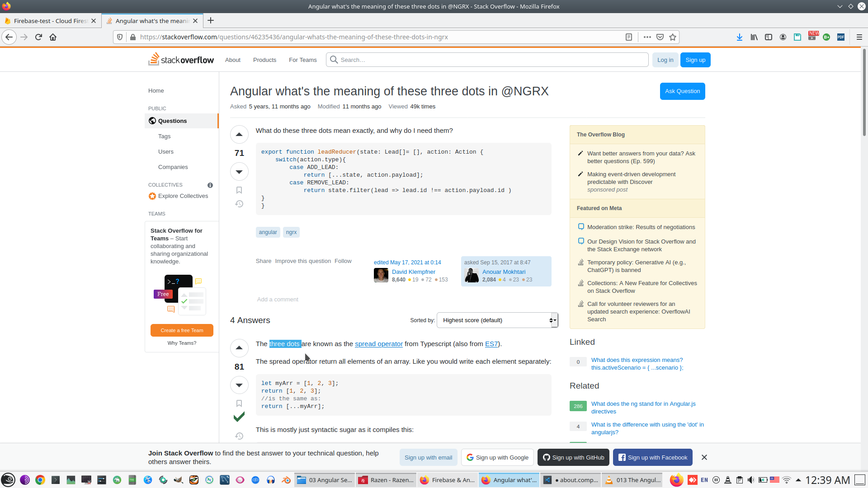Click the Stack Overflow logo
This screenshot has width=868, height=488.
tap(180, 59)
